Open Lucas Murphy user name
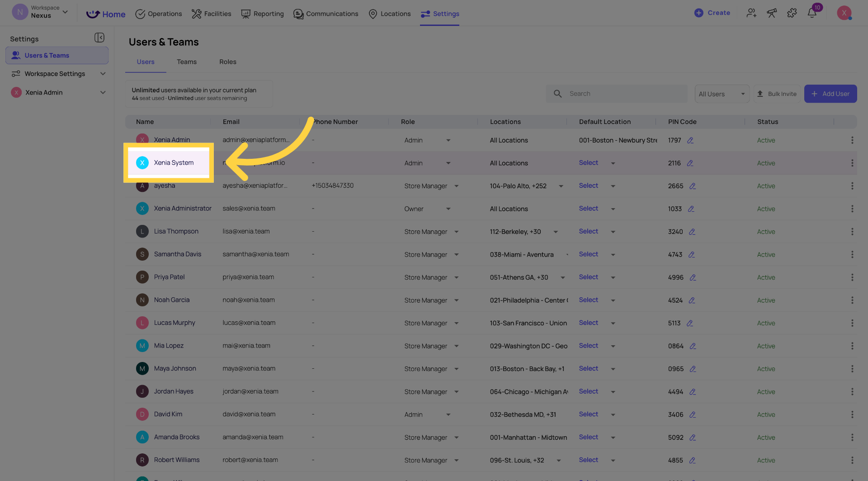868x481 pixels. 175,323
